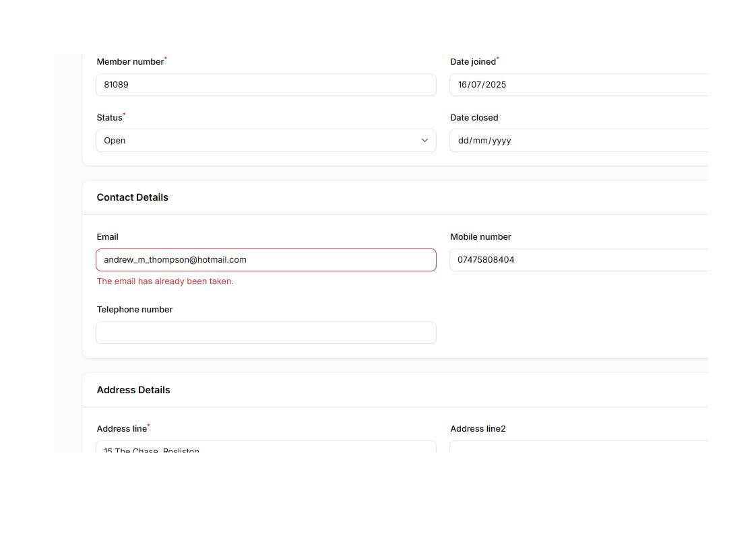This screenshot has height=534, width=756.
Task: Click the dd placeholder in Date closed
Action: click(463, 141)
